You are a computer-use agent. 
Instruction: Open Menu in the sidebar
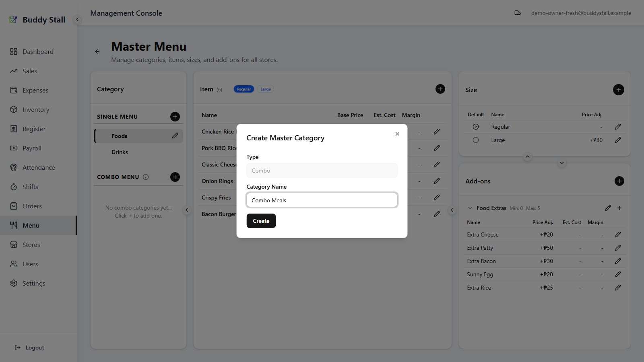click(x=39, y=225)
